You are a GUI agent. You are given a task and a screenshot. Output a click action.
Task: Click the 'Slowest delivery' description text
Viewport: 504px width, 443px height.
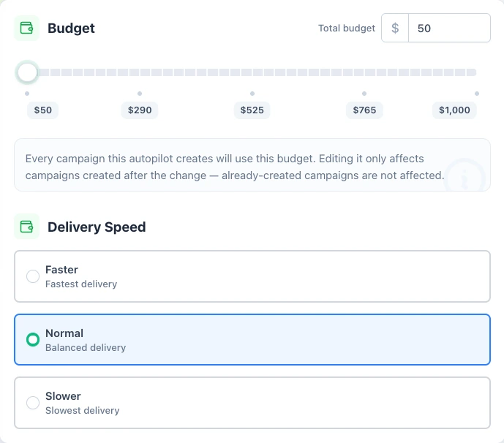(82, 411)
